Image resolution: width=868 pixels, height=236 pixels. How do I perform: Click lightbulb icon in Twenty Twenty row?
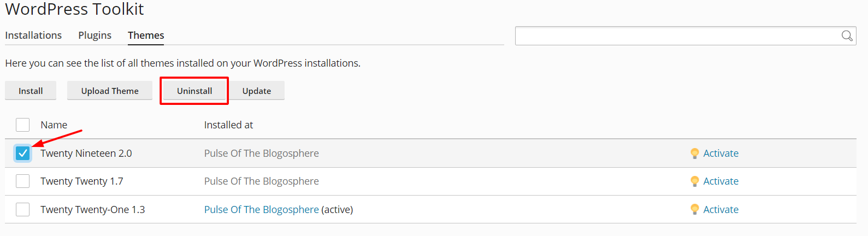tap(694, 181)
